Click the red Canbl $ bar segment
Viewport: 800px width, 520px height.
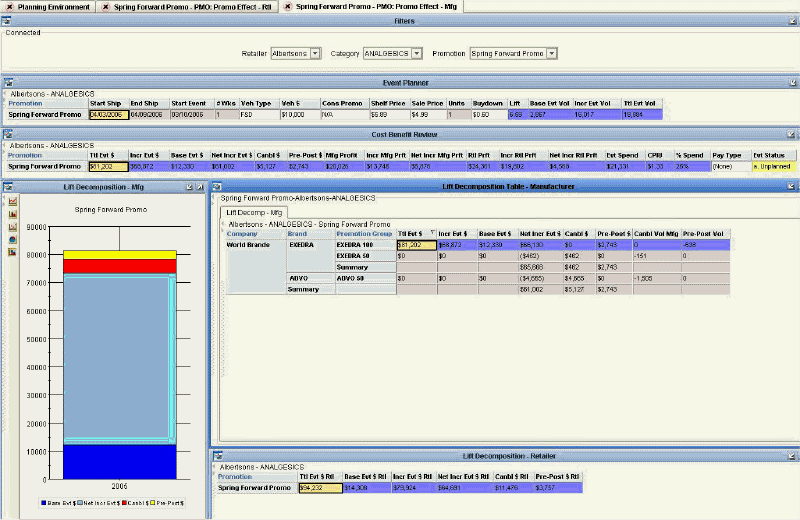[120, 266]
